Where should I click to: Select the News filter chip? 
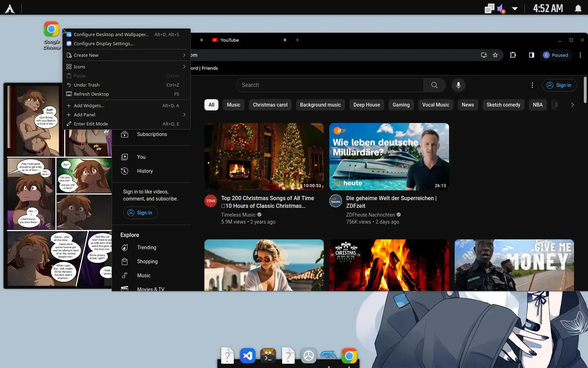coord(468,105)
